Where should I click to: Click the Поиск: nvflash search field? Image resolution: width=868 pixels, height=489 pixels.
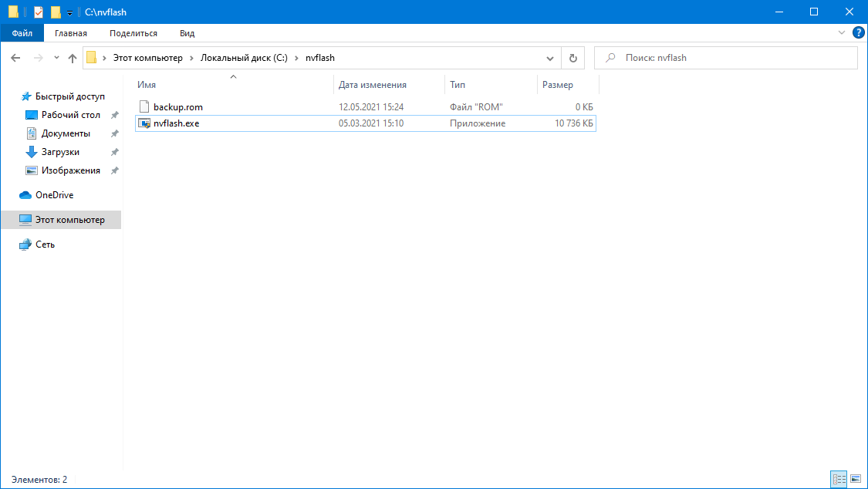click(x=726, y=58)
